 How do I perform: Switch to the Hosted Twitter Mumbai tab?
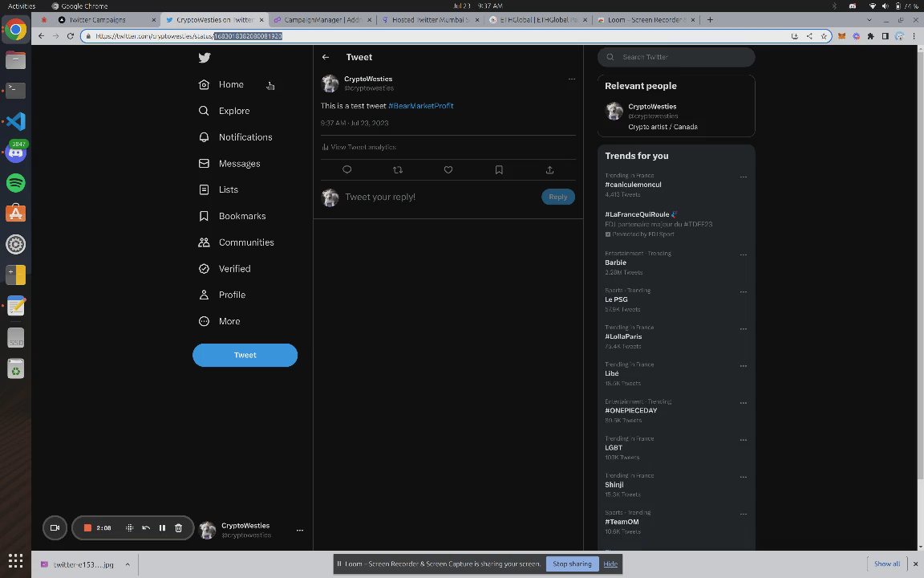(x=430, y=20)
